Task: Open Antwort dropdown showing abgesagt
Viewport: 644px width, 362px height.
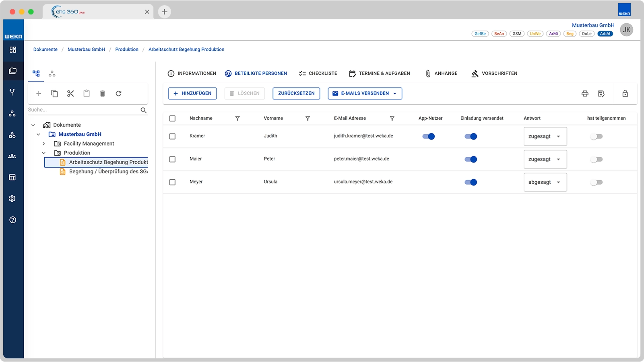Action: [545, 182]
